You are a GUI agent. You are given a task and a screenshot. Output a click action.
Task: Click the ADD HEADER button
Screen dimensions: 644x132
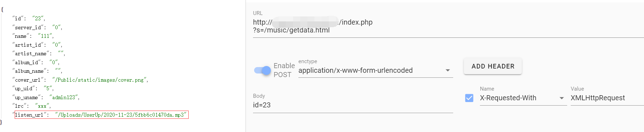pyautogui.click(x=493, y=66)
